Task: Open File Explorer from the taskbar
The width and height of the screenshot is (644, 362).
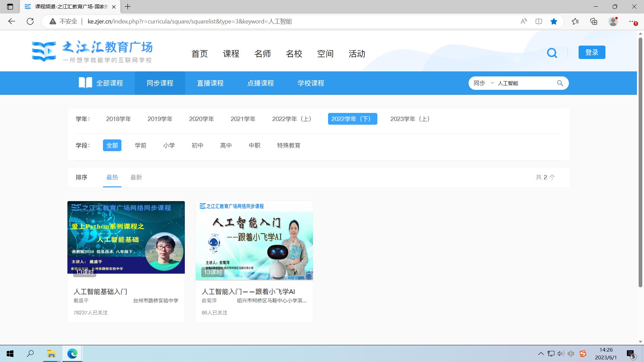Action: pyautogui.click(x=51, y=354)
